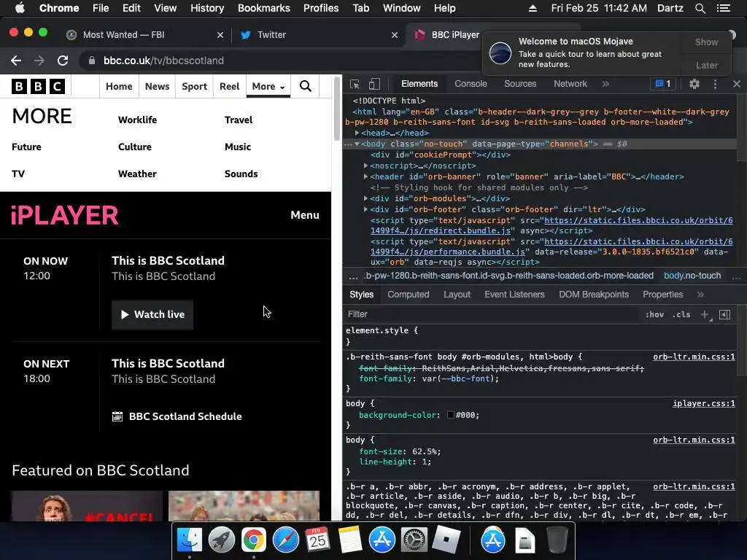
Task: Go to BBC Sport link
Action: [x=194, y=87]
